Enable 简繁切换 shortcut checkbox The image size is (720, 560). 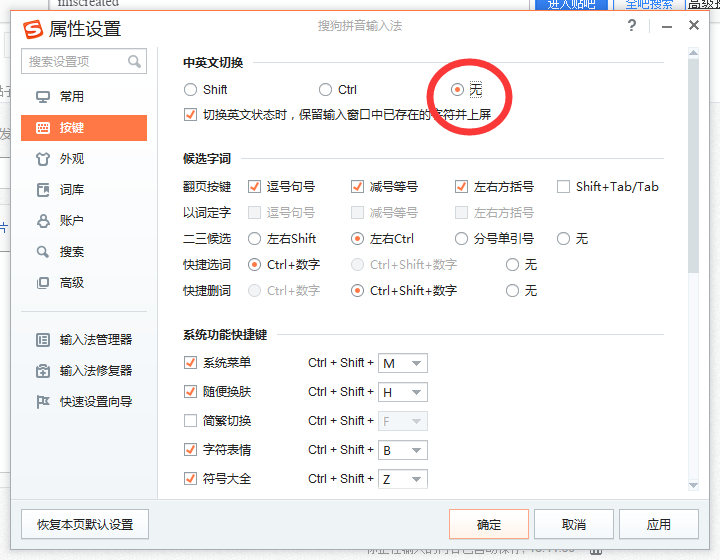tap(190, 420)
